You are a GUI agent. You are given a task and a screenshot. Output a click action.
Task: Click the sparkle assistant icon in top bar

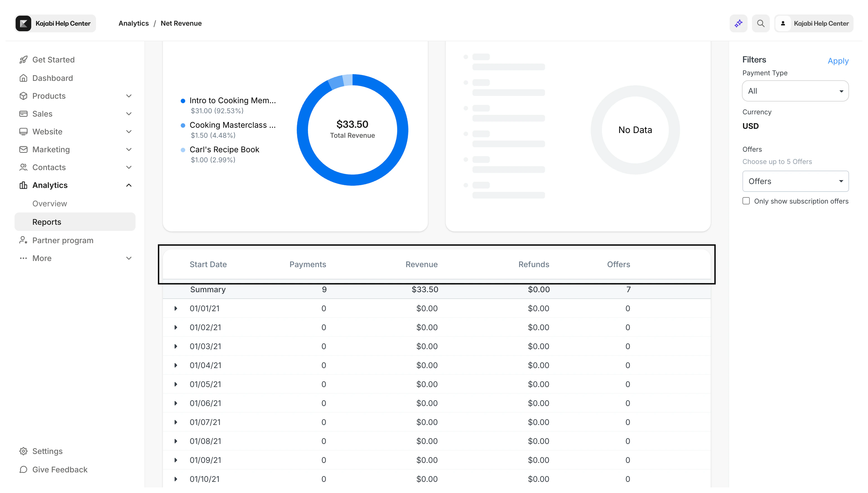click(738, 23)
